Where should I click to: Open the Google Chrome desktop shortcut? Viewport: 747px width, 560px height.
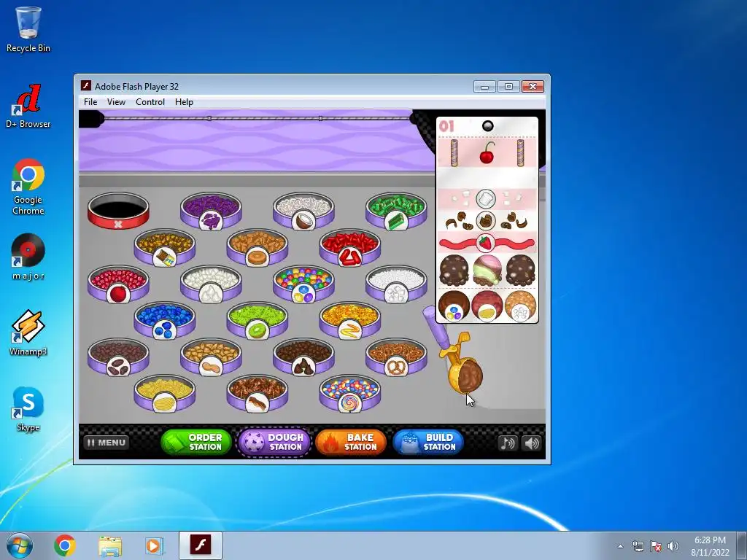28,187
